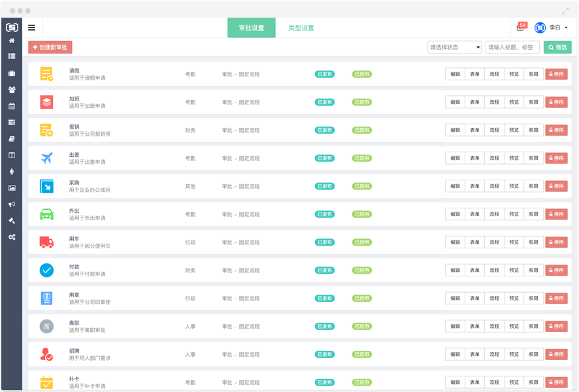Expand the 李白 user account menu
The height and width of the screenshot is (392, 579).
click(x=552, y=27)
